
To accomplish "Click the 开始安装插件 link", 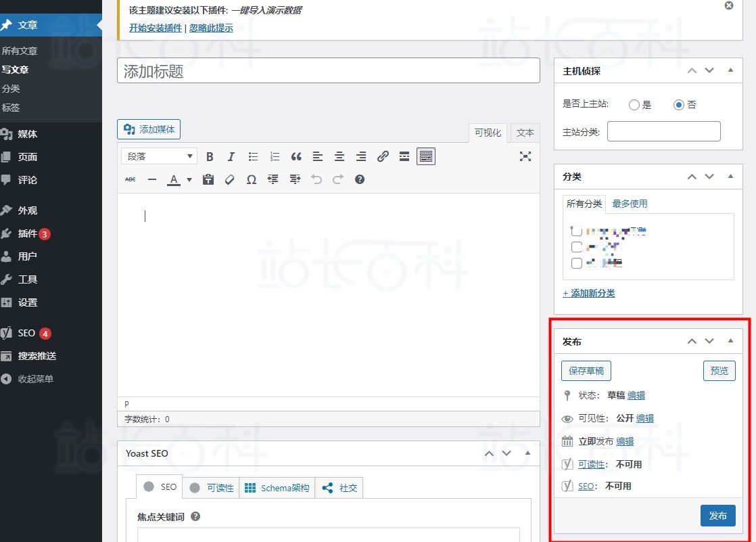I will tap(156, 28).
